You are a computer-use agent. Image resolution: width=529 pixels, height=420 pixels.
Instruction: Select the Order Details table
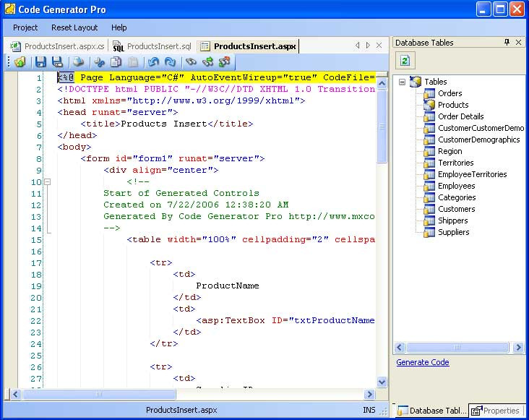(x=460, y=116)
